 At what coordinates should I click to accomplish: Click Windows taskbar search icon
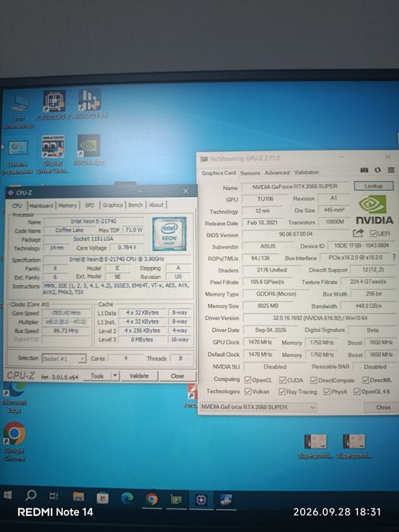click(31, 496)
